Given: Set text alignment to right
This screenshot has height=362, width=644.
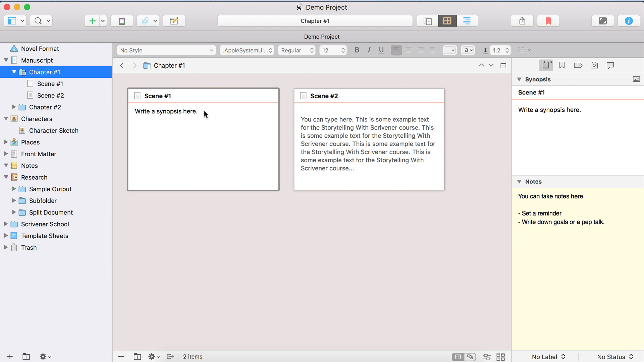Looking at the screenshot, I should click(x=421, y=50).
